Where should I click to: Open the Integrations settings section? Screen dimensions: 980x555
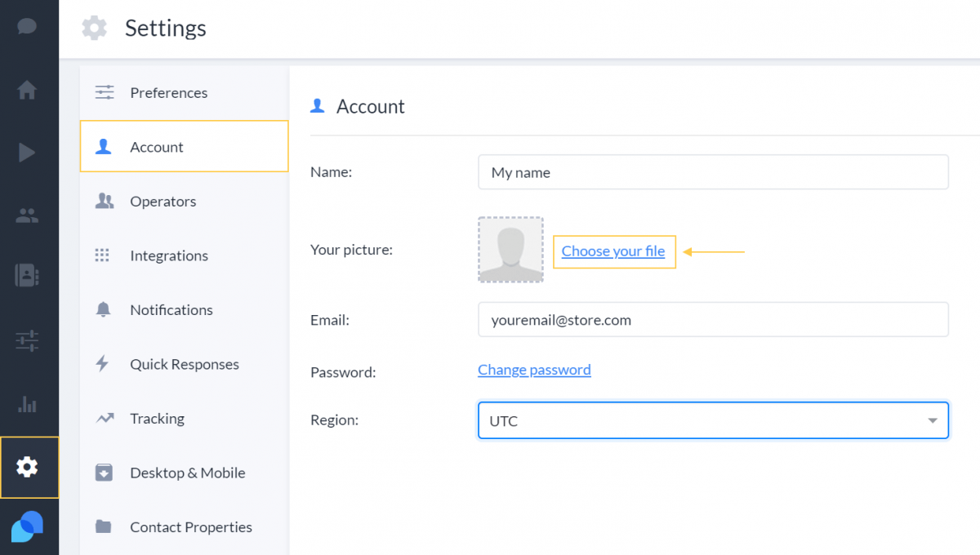click(185, 255)
